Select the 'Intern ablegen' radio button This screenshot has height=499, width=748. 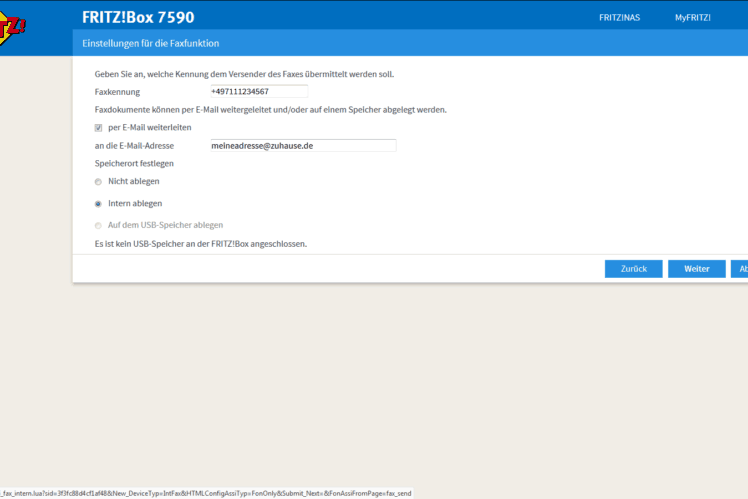point(98,204)
